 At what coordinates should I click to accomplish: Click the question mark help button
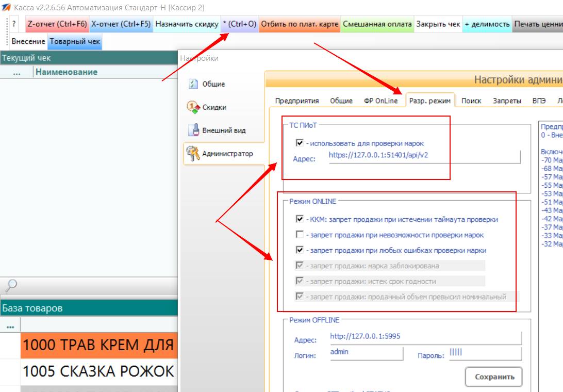coord(13,24)
